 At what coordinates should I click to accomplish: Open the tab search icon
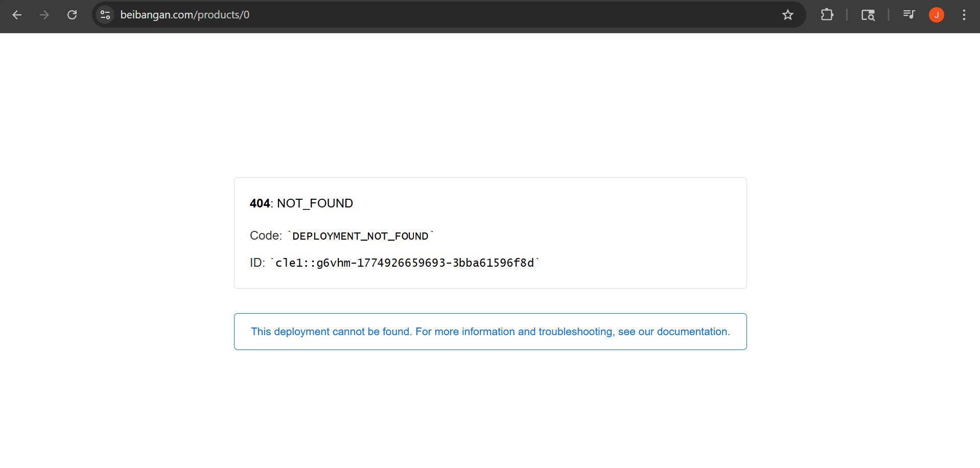(x=868, y=15)
